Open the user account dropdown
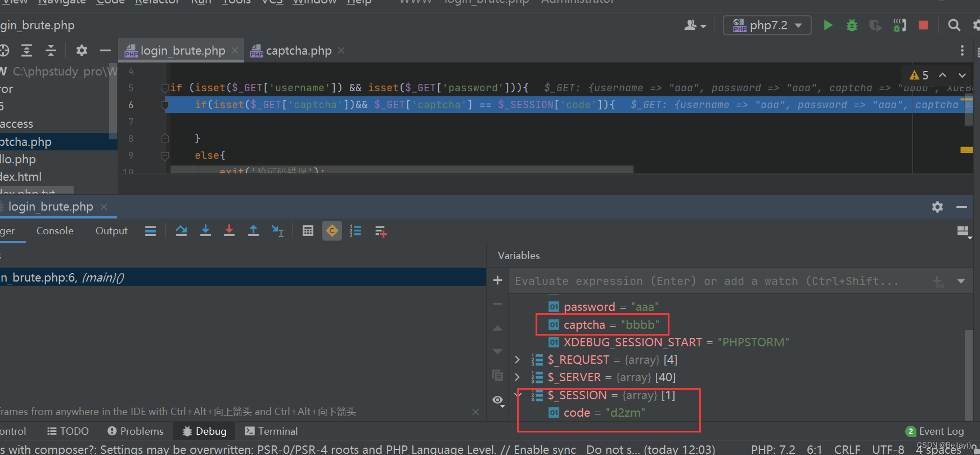The image size is (980, 455). click(x=695, y=25)
